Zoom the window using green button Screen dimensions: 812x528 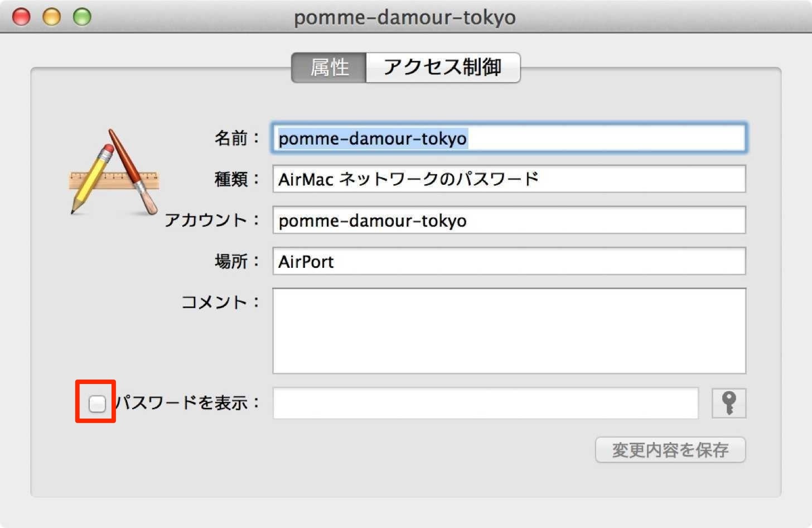[82, 17]
